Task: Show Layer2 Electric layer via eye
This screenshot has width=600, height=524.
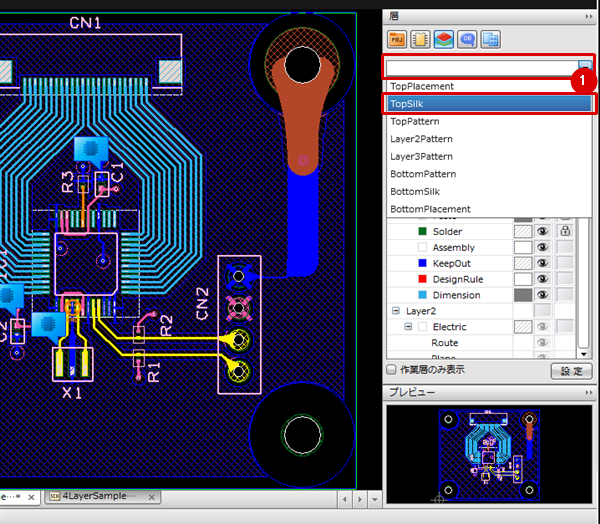Action: point(542,326)
